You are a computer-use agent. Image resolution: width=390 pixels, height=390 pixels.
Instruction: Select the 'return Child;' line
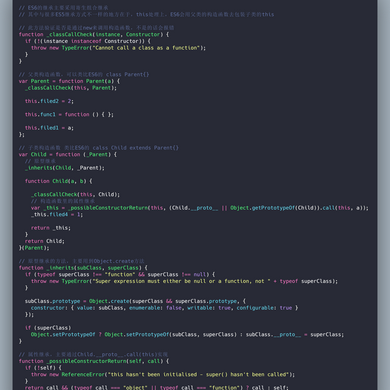click(45, 241)
